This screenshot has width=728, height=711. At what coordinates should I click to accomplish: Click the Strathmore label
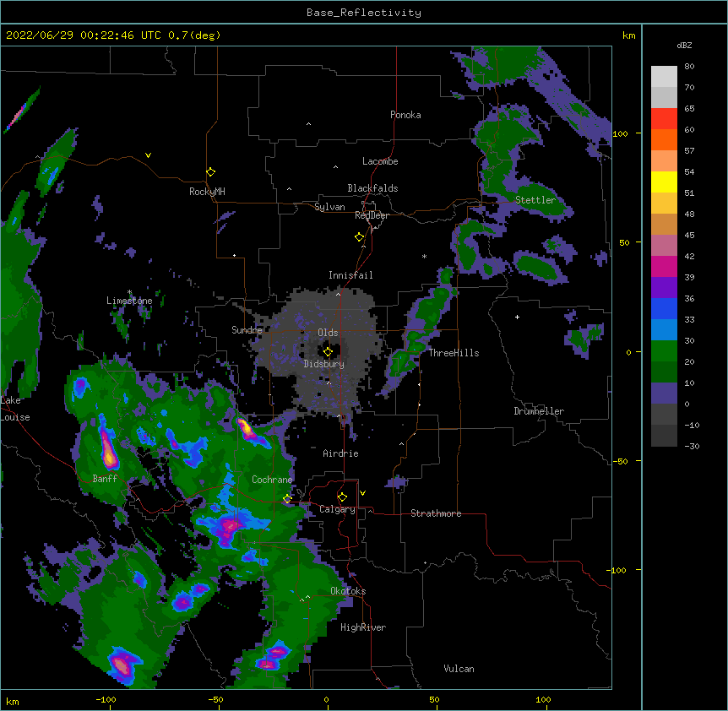pos(436,513)
